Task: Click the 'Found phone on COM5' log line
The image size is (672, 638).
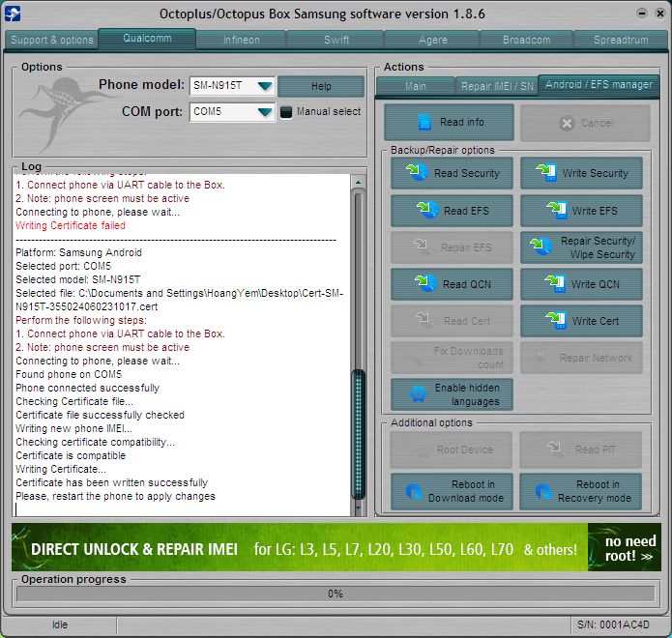Action: [69, 374]
